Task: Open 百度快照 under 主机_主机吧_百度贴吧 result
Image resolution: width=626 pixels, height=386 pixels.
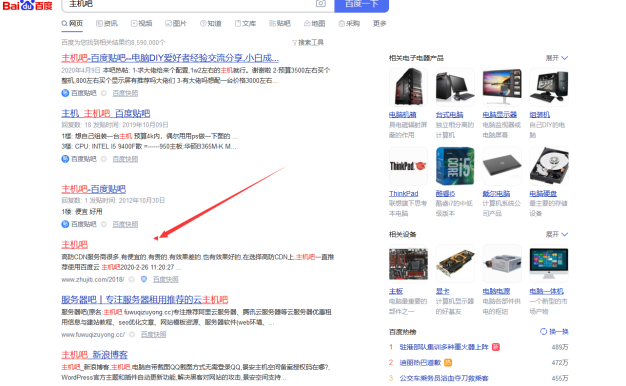Action: coord(125,159)
